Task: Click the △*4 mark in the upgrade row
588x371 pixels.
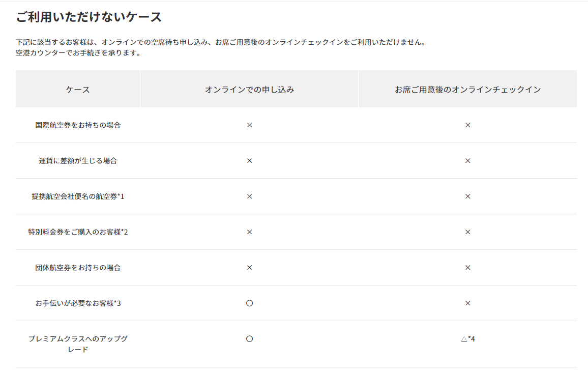Action: [467, 339]
